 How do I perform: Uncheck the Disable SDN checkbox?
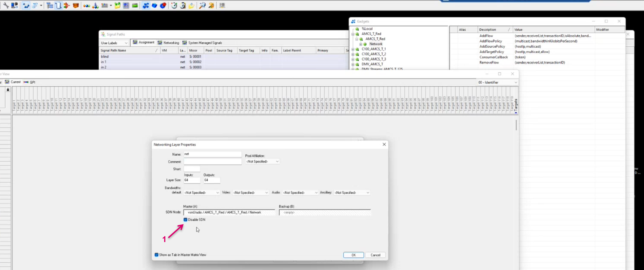pos(185,220)
